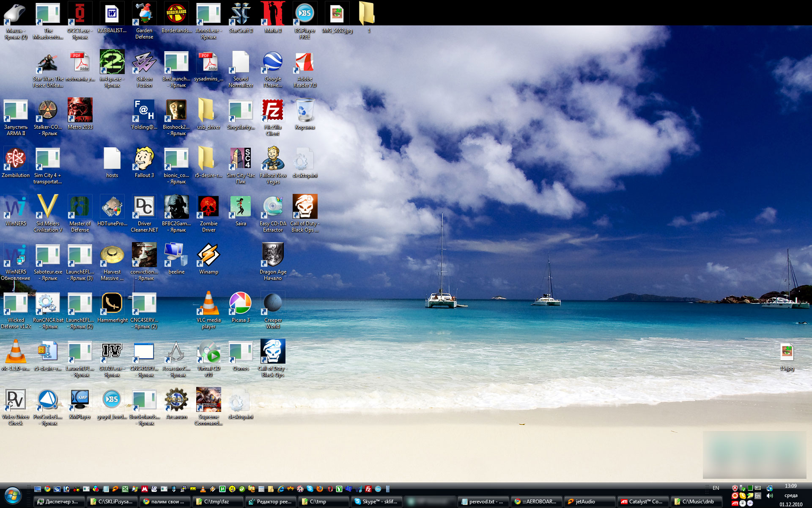812x508 pixels.
Task: Open the volume speaker tray icon
Action: [770, 496]
